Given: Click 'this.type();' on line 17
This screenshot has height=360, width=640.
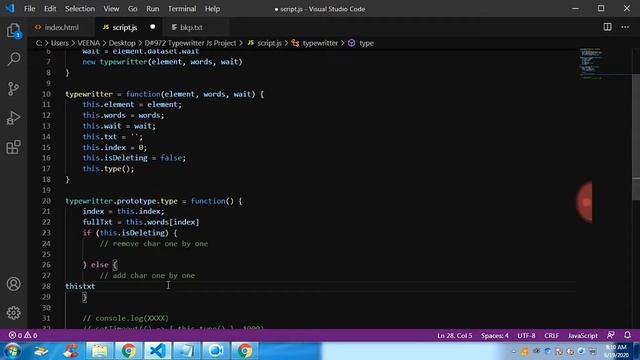Looking at the screenshot, I should (108, 169).
